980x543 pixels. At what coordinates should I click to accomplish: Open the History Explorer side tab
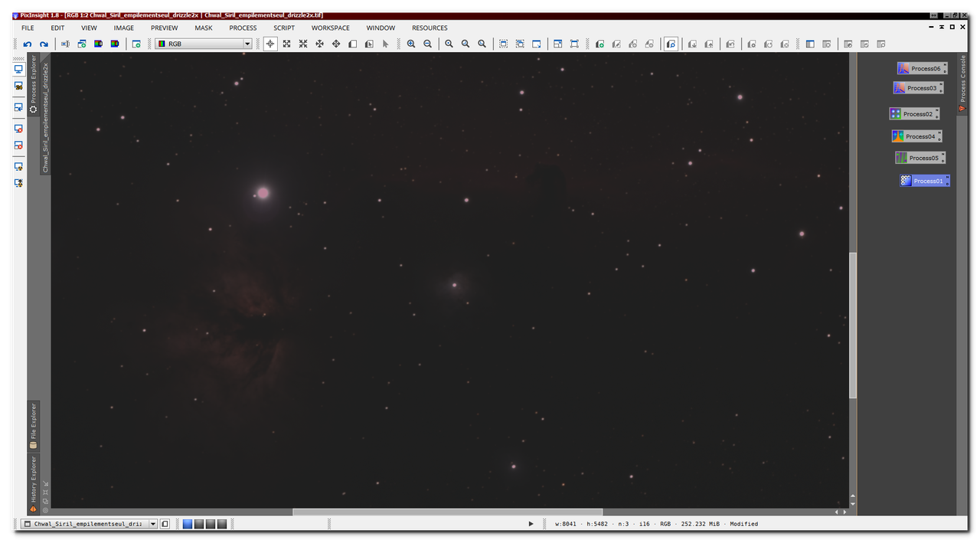tap(34, 484)
